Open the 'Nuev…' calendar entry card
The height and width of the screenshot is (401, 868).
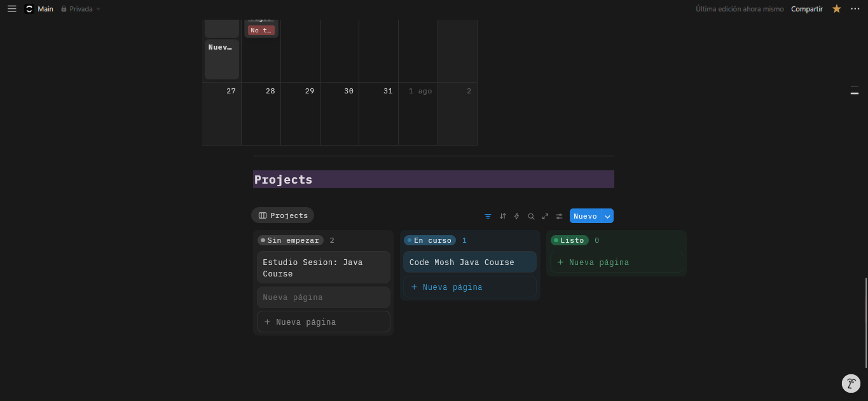click(x=222, y=59)
